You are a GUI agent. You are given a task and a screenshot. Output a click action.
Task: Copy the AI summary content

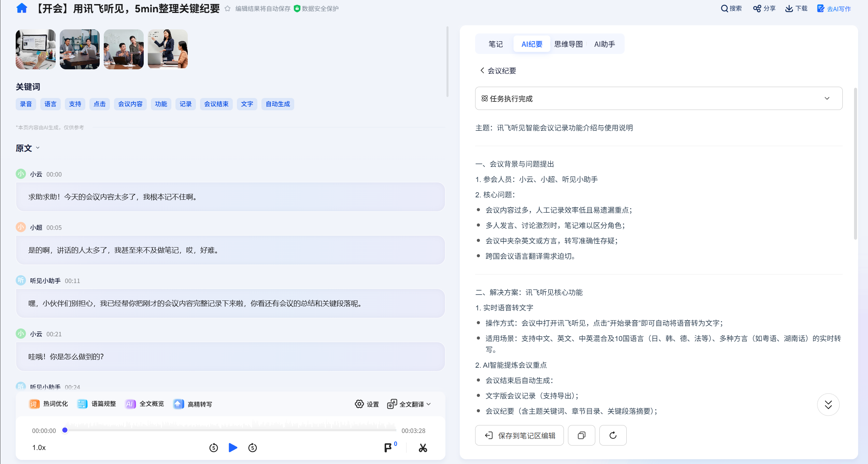582,435
